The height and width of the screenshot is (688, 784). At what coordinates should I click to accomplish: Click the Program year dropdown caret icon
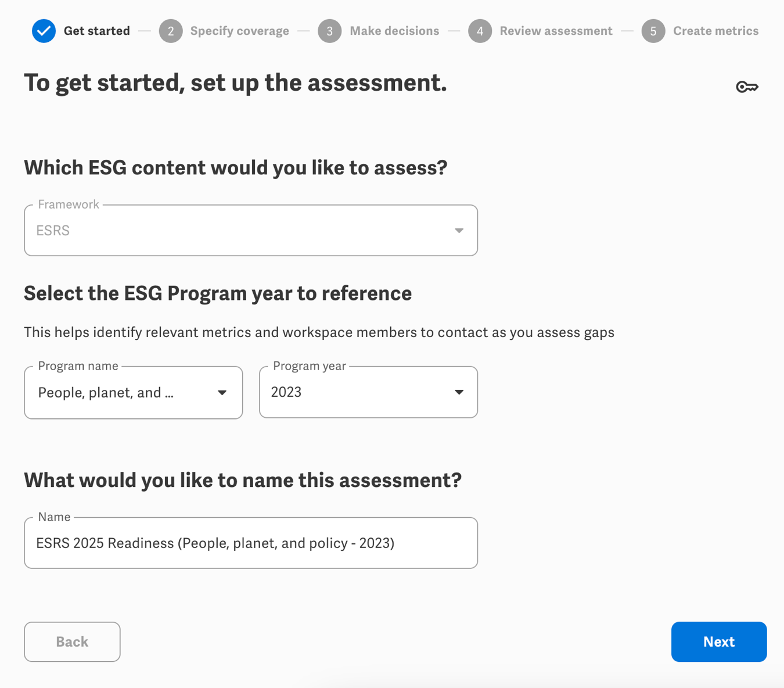[459, 392]
